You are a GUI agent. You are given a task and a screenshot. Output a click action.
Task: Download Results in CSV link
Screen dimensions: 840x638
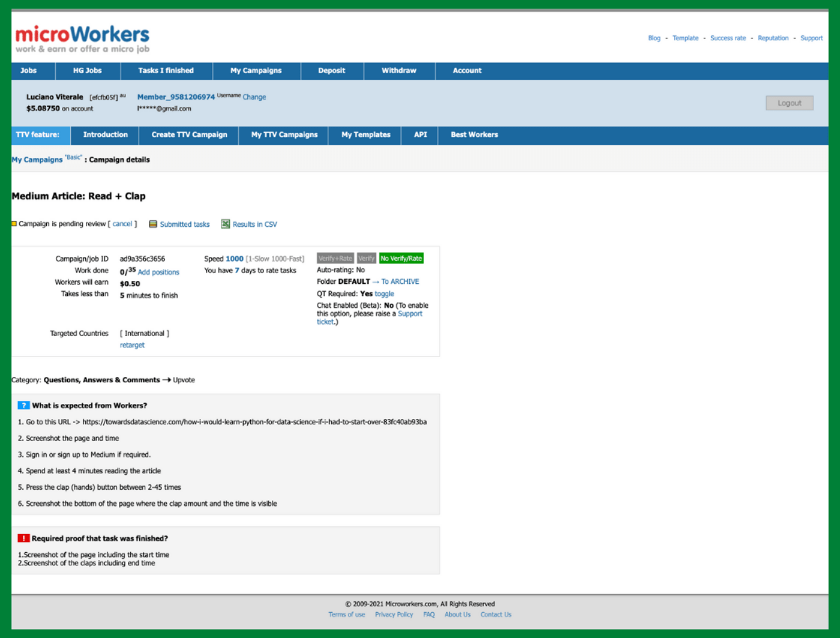(x=255, y=224)
